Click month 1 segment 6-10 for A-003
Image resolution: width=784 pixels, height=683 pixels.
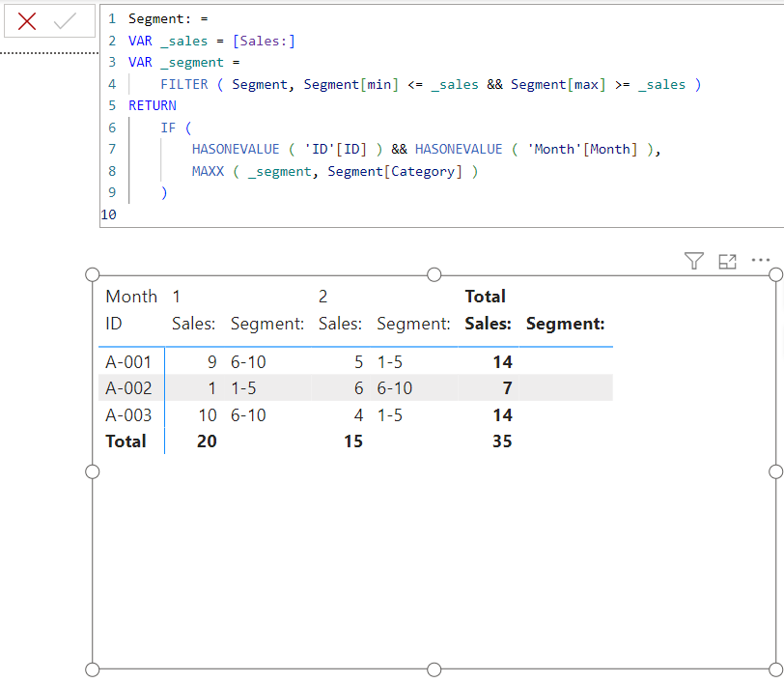tap(248, 415)
